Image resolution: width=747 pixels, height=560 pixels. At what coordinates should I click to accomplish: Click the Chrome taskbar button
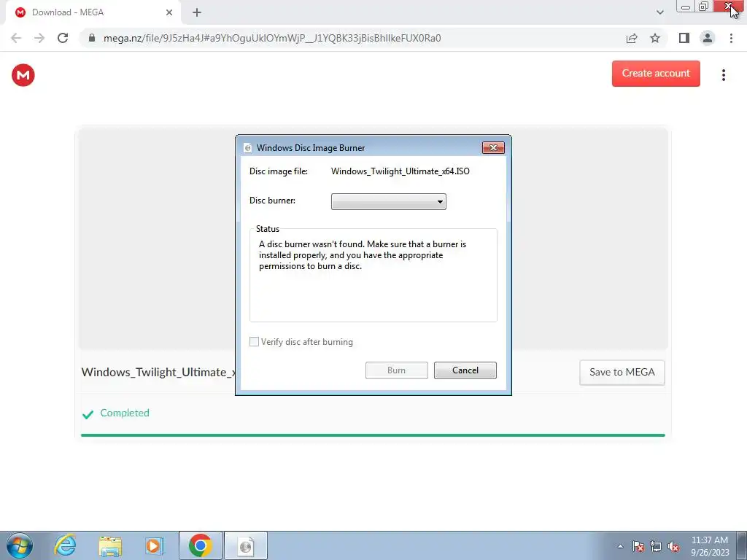[200, 545]
